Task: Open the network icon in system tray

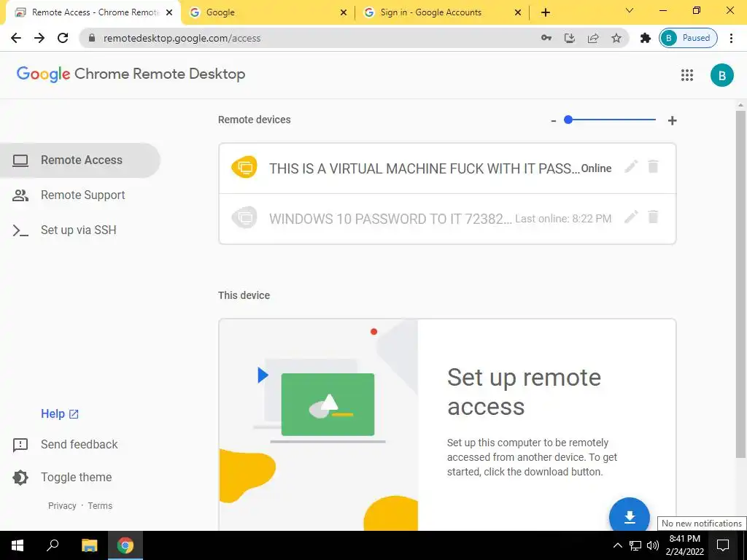Action: click(x=635, y=545)
